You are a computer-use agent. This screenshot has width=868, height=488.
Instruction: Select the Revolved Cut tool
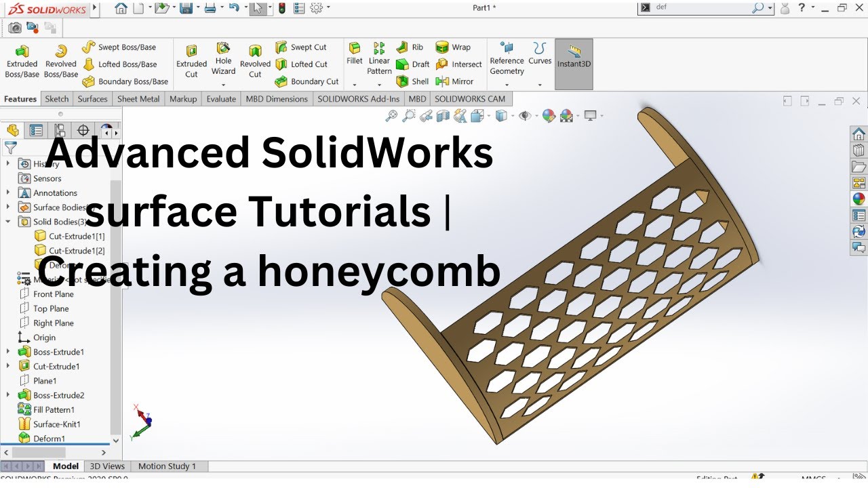255,62
